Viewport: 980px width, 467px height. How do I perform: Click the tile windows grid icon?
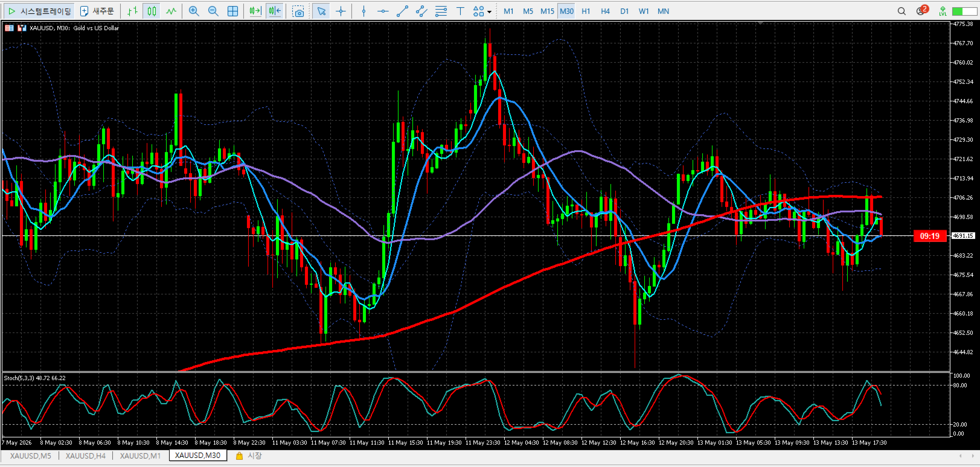point(232,11)
